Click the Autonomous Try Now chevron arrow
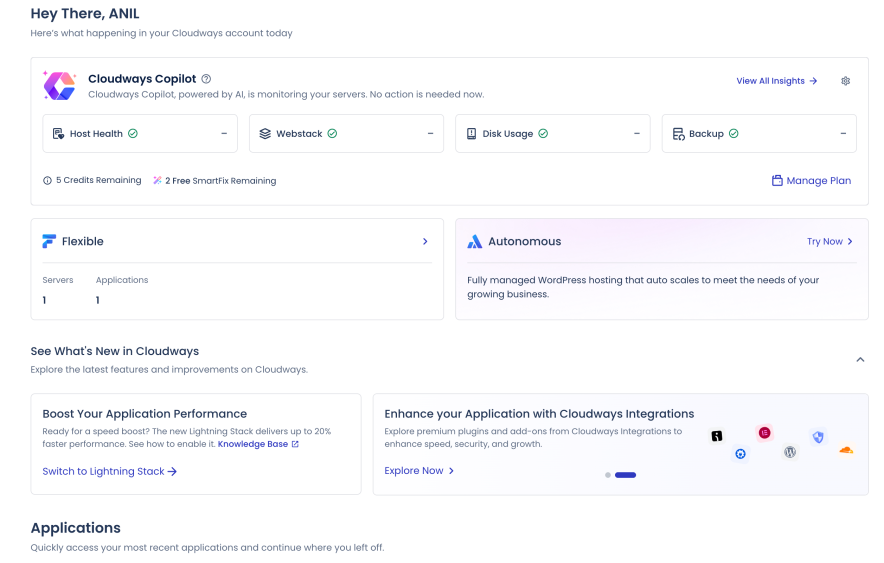Viewport: 884px width, 563px height. click(850, 241)
